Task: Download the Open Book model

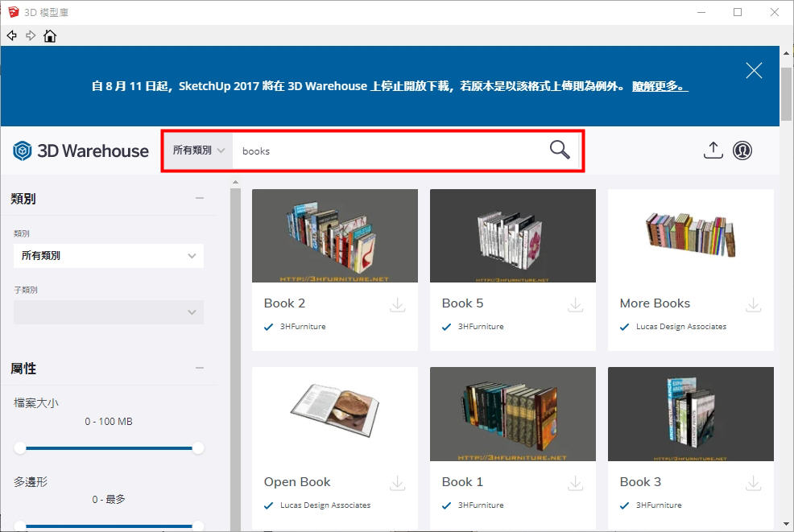Action: pyautogui.click(x=398, y=483)
